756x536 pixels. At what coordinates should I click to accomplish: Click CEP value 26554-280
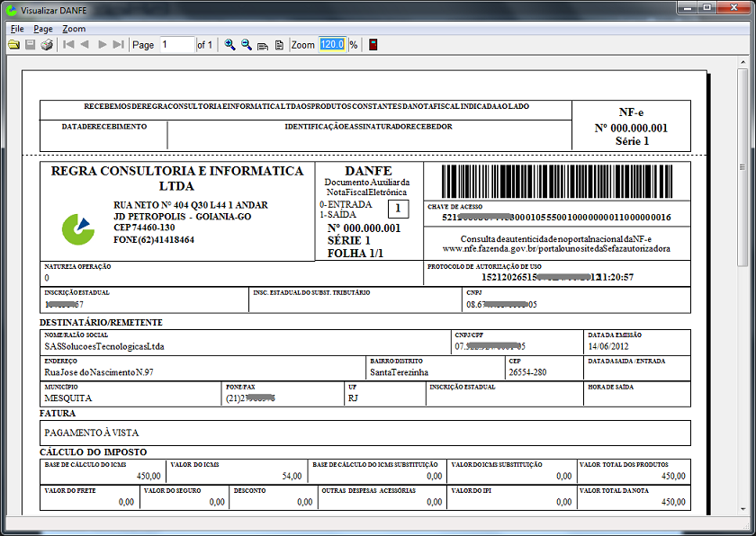point(527,372)
